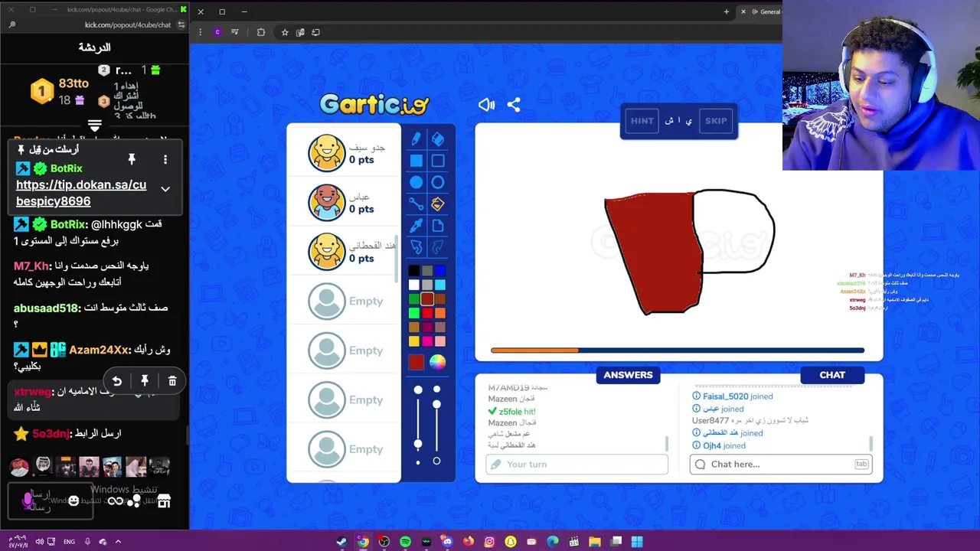Unpin the pinned chat message

point(132,159)
